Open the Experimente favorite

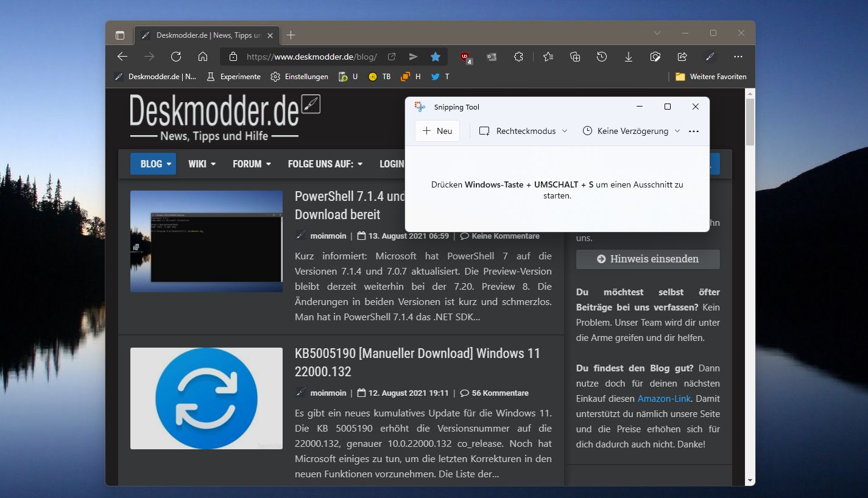click(233, 77)
